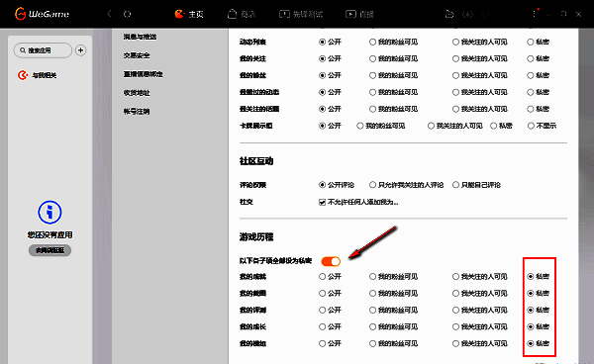The image size is (594, 364).
Task: Select 收货地址 in settings menu
Action: pyautogui.click(x=137, y=93)
